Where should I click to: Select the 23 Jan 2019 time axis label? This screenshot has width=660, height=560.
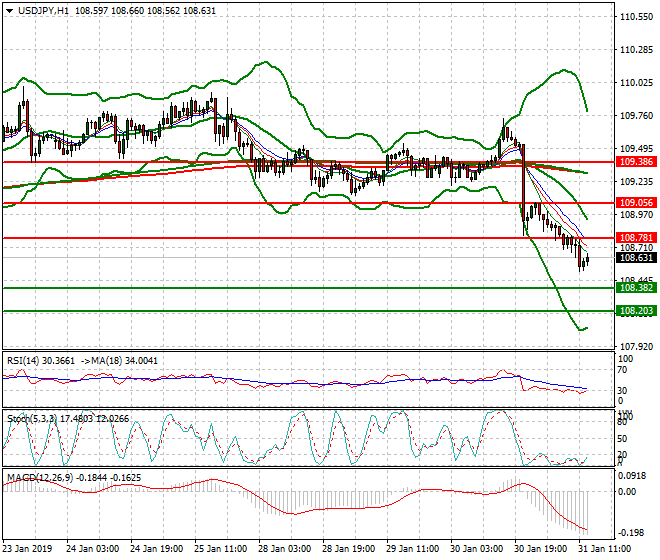pyautogui.click(x=27, y=549)
